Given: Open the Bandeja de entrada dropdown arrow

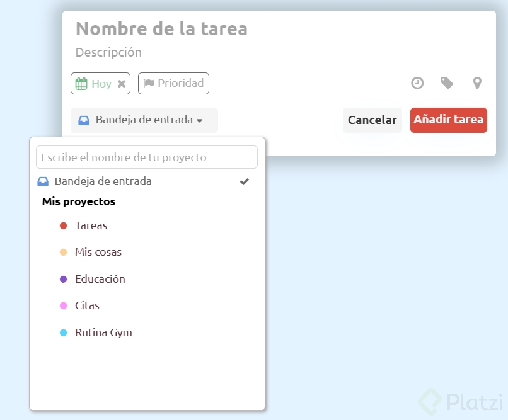Looking at the screenshot, I should tap(200, 121).
